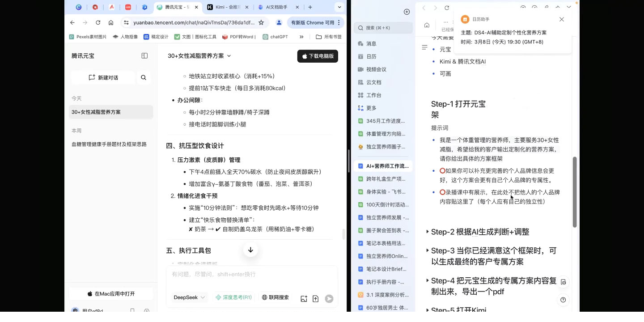The width and height of the screenshot is (644, 322).
Task: Show more bookmarks with the » chevron
Action: [x=301, y=37]
